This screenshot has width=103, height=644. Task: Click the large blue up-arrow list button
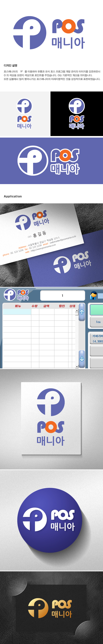(82, 312)
